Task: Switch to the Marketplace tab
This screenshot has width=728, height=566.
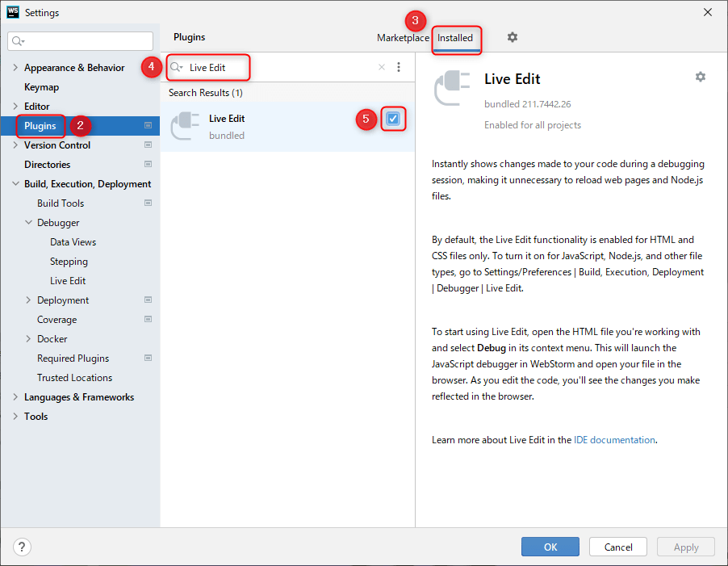Action: [x=403, y=38]
